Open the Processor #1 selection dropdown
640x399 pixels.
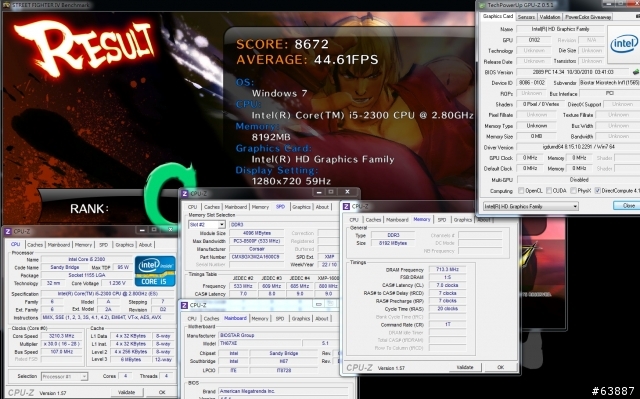pyautogui.click(x=64, y=376)
